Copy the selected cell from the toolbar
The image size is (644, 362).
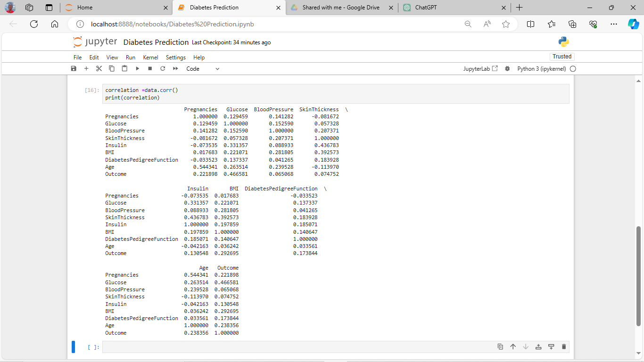point(112,68)
